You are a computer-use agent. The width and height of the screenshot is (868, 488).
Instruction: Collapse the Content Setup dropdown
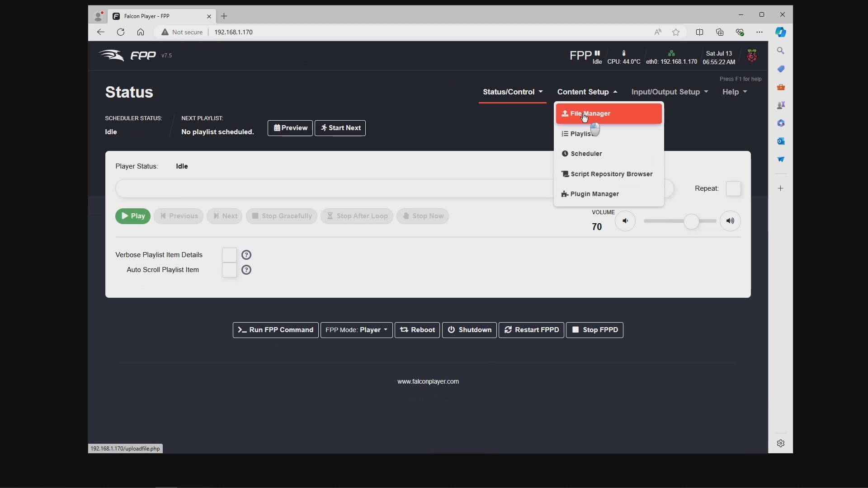click(587, 92)
